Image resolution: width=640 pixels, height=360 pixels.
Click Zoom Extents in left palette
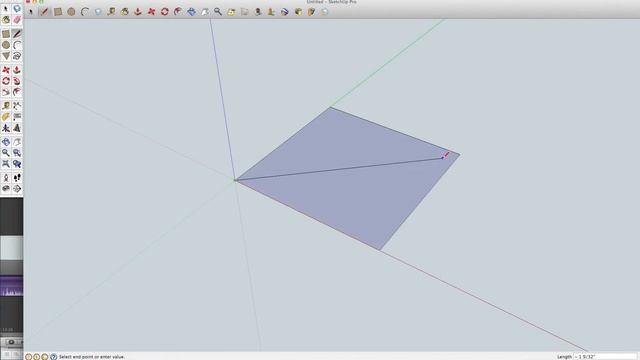pos(6,164)
